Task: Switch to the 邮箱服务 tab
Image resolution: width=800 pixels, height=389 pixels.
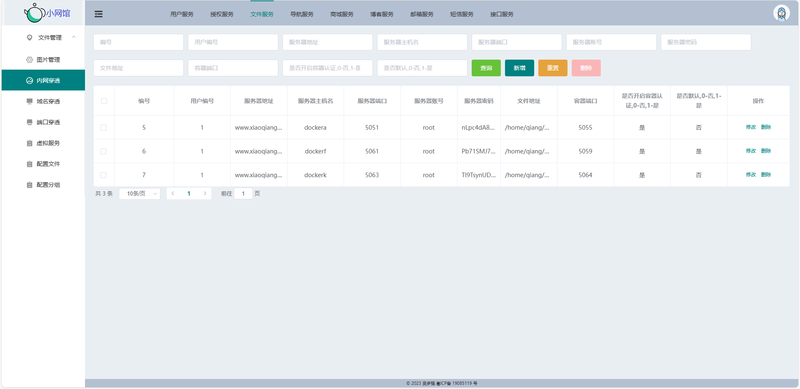Action: click(422, 14)
